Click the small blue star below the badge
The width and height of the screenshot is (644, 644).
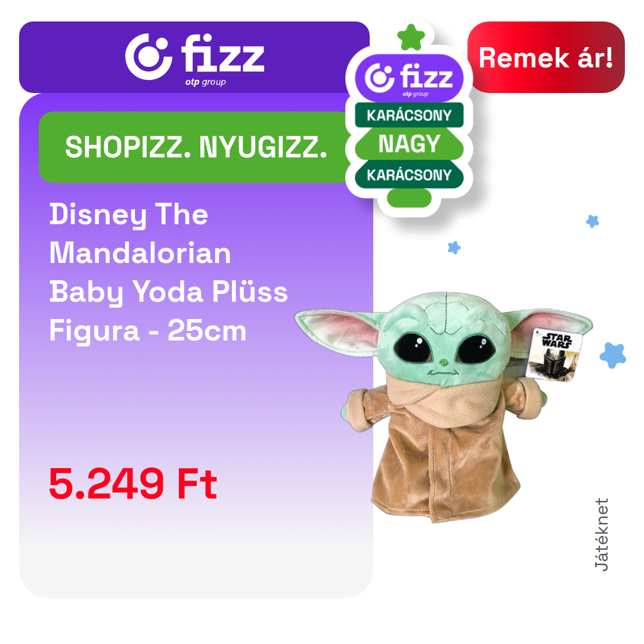tap(454, 247)
